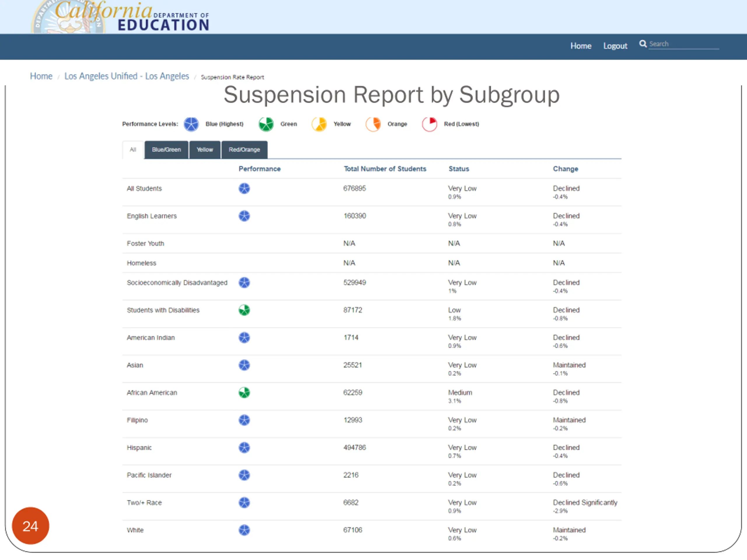Click into the Search input field
Image resolution: width=747 pixels, height=560 pixels.
point(684,44)
